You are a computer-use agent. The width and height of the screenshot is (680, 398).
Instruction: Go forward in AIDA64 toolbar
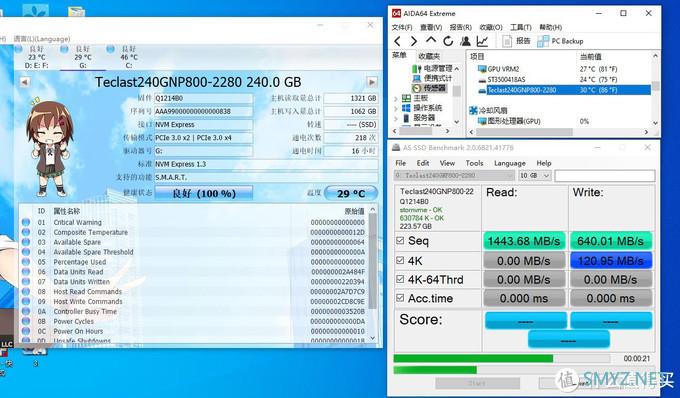click(413, 41)
